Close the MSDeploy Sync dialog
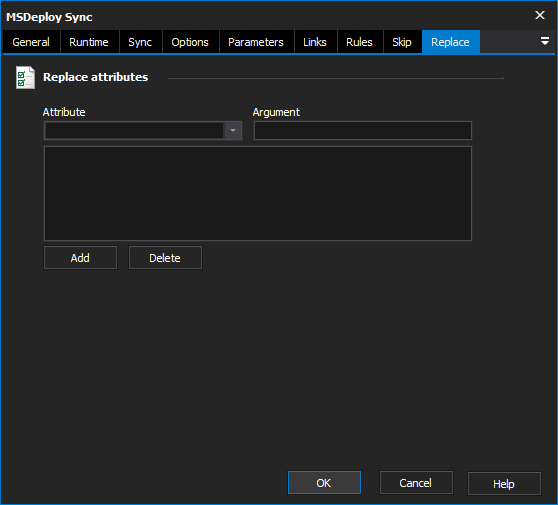Screen dimensions: 558x505 [540, 15]
